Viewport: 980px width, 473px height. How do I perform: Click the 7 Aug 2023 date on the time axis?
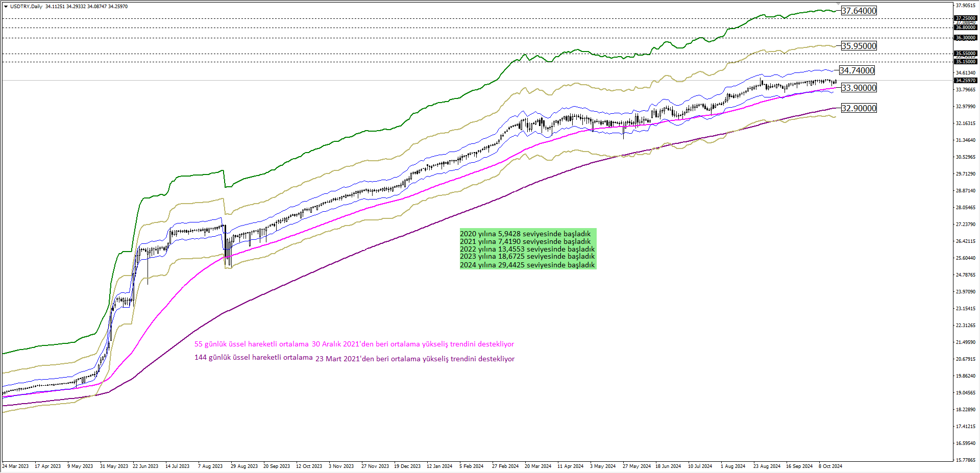(x=210, y=466)
